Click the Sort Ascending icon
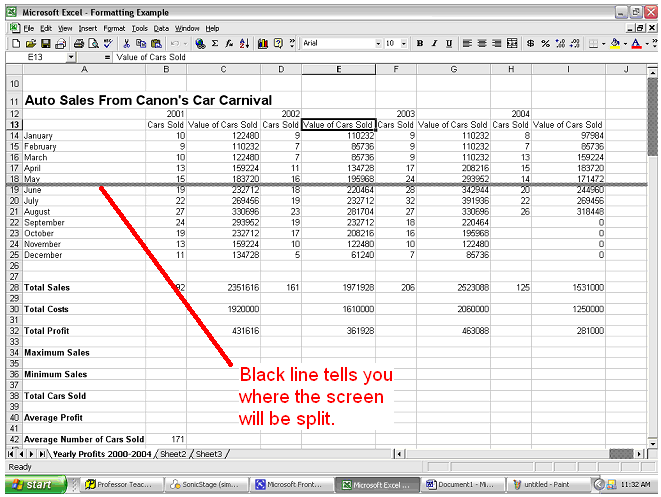 coord(243,44)
